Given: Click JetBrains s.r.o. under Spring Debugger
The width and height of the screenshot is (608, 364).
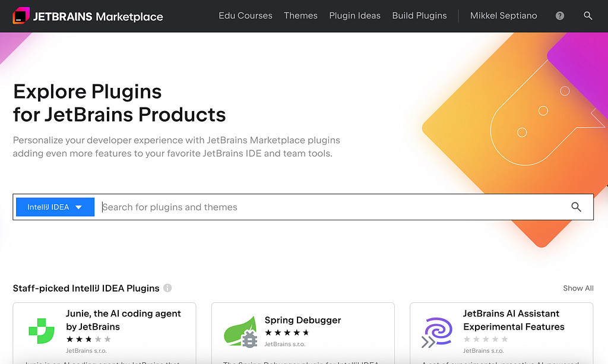Looking at the screenshot, I should 284,344.
